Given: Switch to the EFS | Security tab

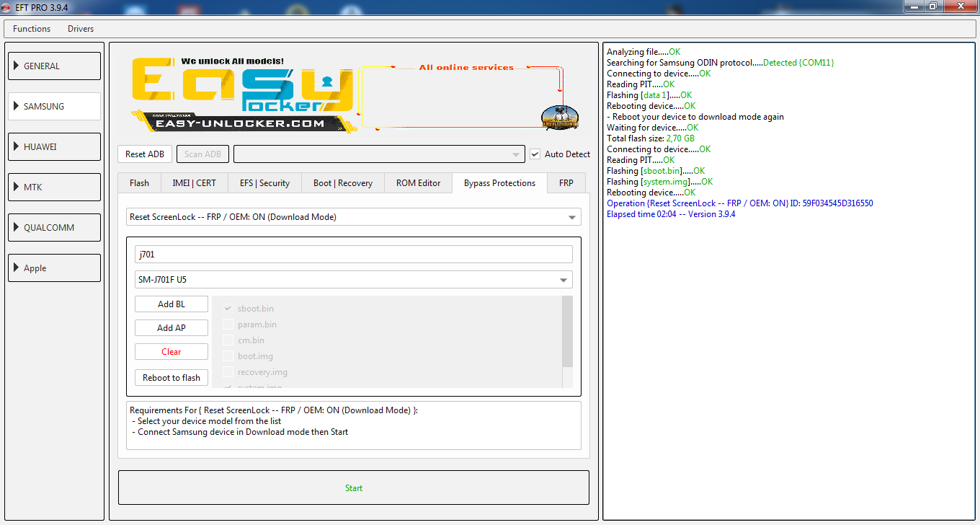Looking at the screenshot, I should pos(264,183).
